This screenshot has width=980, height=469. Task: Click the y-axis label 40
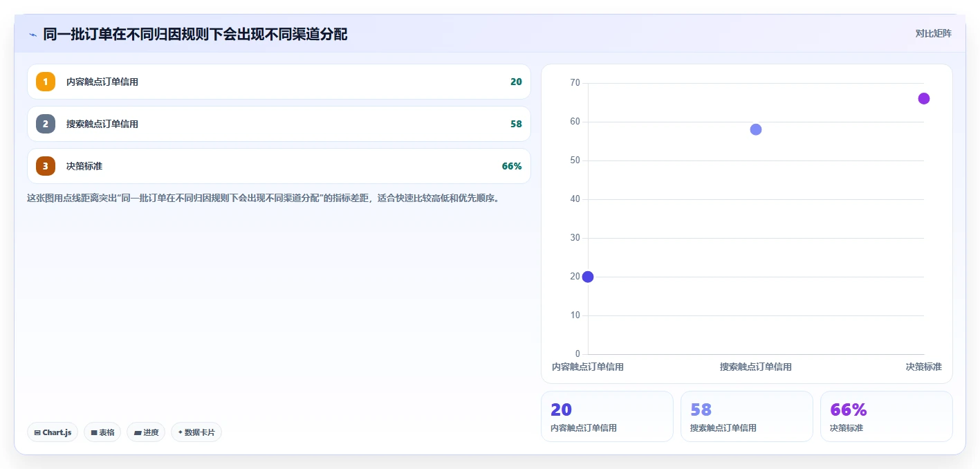pos(575,199)
